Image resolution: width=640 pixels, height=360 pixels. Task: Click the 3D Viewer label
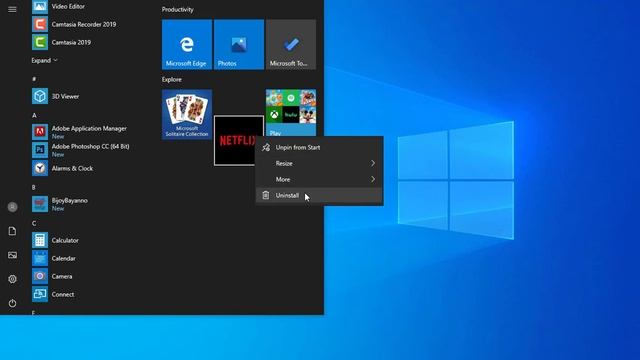pos(65,96)
